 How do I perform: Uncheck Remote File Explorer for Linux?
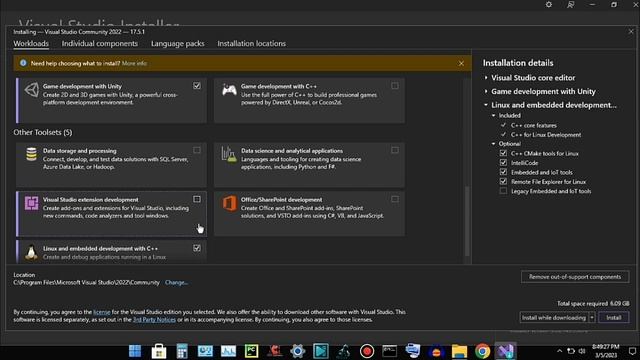503,181
